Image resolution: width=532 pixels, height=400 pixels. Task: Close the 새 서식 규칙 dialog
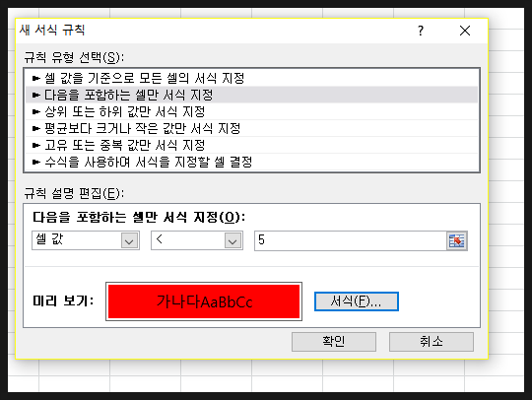click(465, 31)
